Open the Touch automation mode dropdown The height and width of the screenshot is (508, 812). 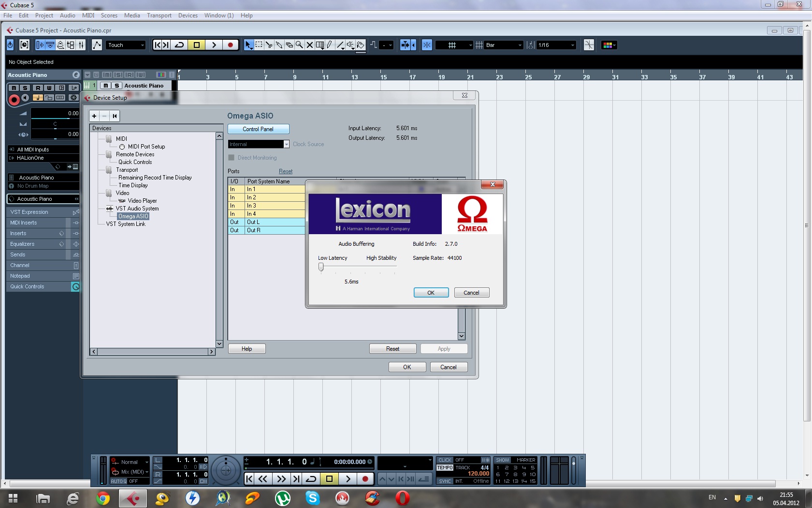click(x=126, y=45)
